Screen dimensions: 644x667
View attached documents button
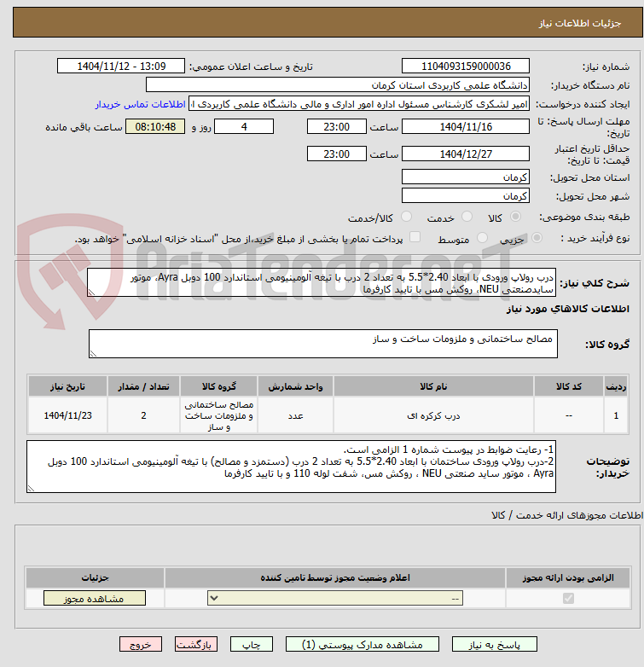click(x=363, y=645)
